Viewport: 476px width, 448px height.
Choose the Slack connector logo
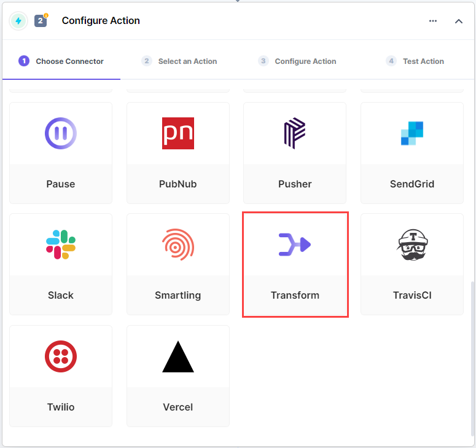61,245
